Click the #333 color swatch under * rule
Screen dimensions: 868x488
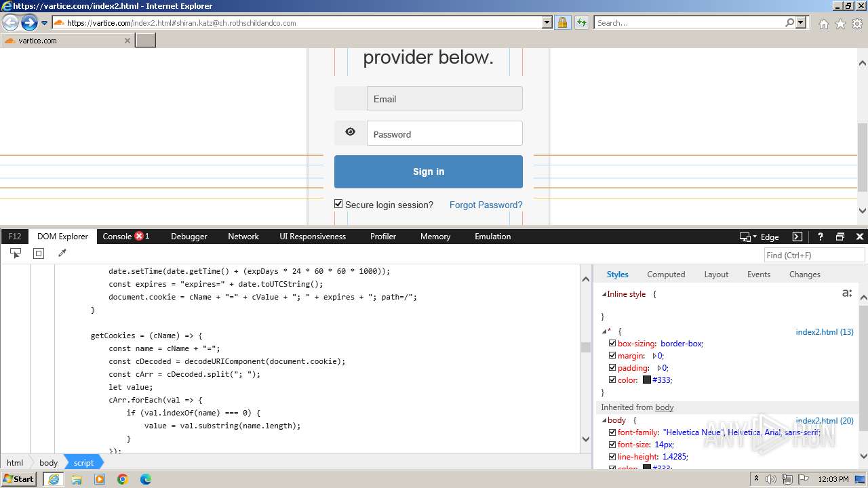click(x=647, y=380)
